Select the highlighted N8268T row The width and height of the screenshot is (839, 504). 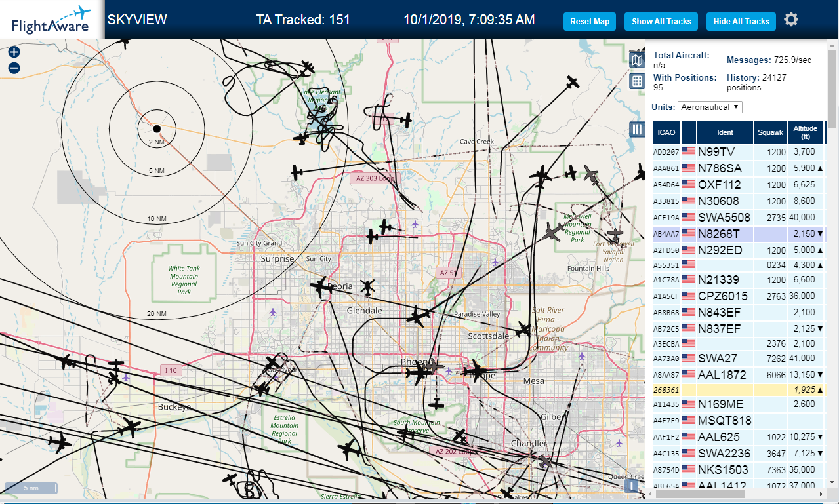(x=739, y=233)
